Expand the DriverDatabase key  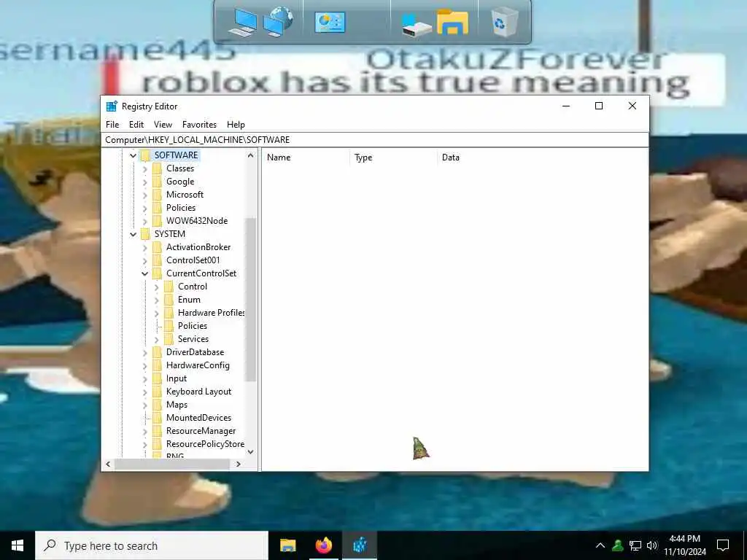145,352
